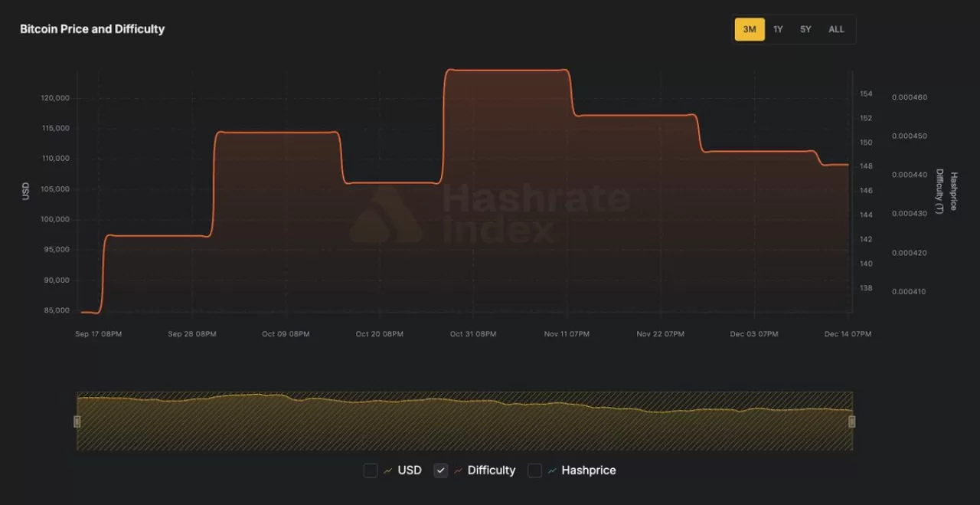Image resolution: width=980 pixels, height=505 pixels.
Task: Click the right navigator drag handle
Action: (852, 421)
